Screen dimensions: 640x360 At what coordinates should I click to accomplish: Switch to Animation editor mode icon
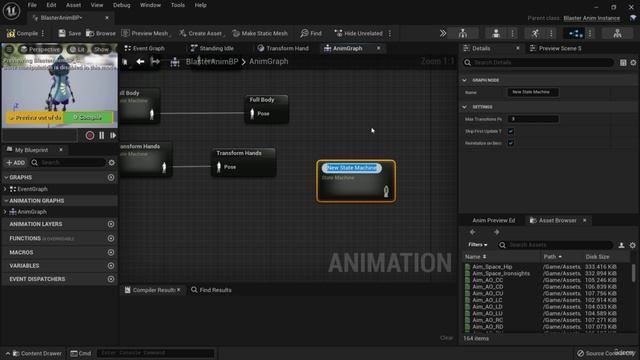click(x=535, y=33)
